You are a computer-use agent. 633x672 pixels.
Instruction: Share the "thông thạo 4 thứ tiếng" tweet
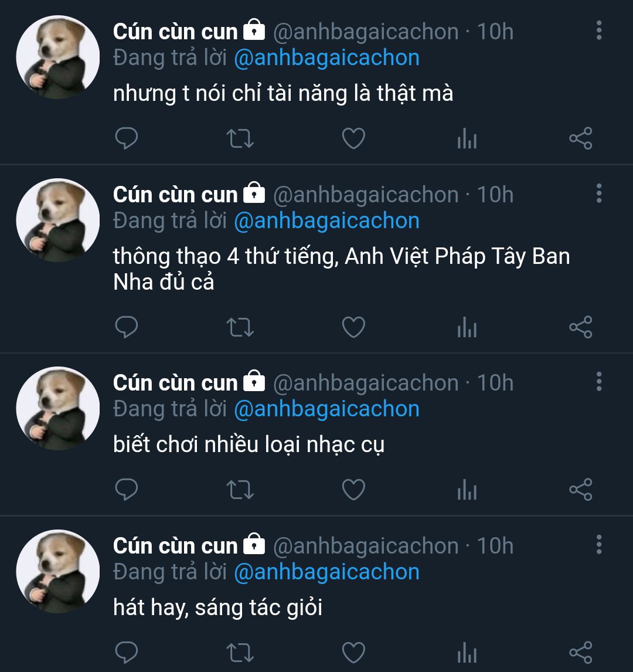pyautogui.click(x=581, y=327)
